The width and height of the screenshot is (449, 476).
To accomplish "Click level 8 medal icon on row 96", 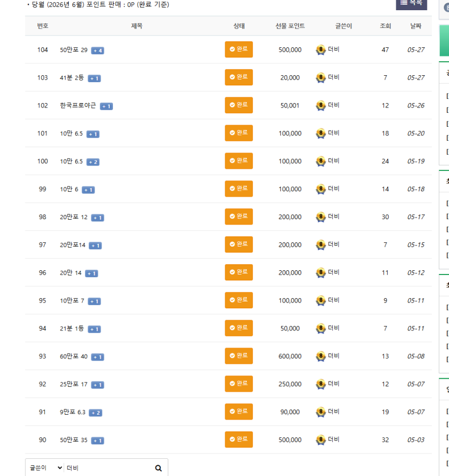I will click(x=321, y=272).
